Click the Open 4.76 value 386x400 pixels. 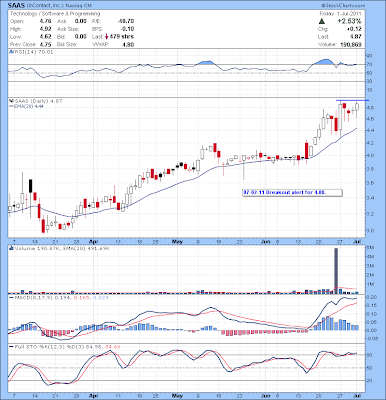coord(45,21)
